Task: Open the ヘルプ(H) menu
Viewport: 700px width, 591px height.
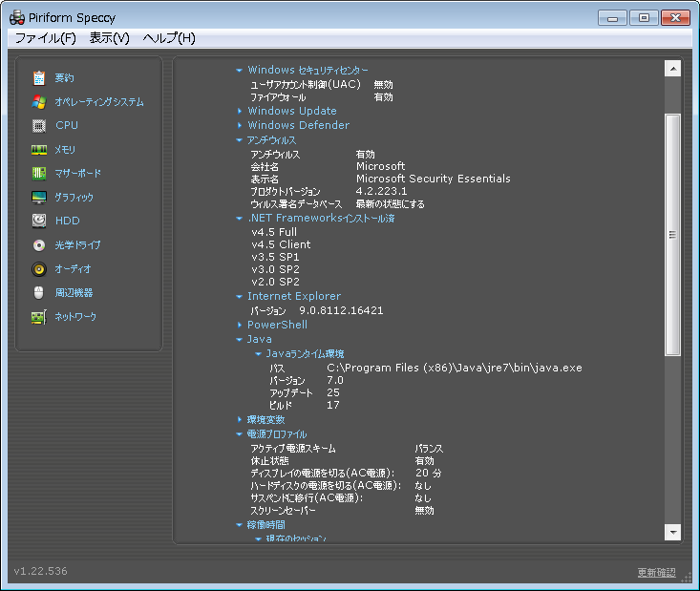Action: 169,38
